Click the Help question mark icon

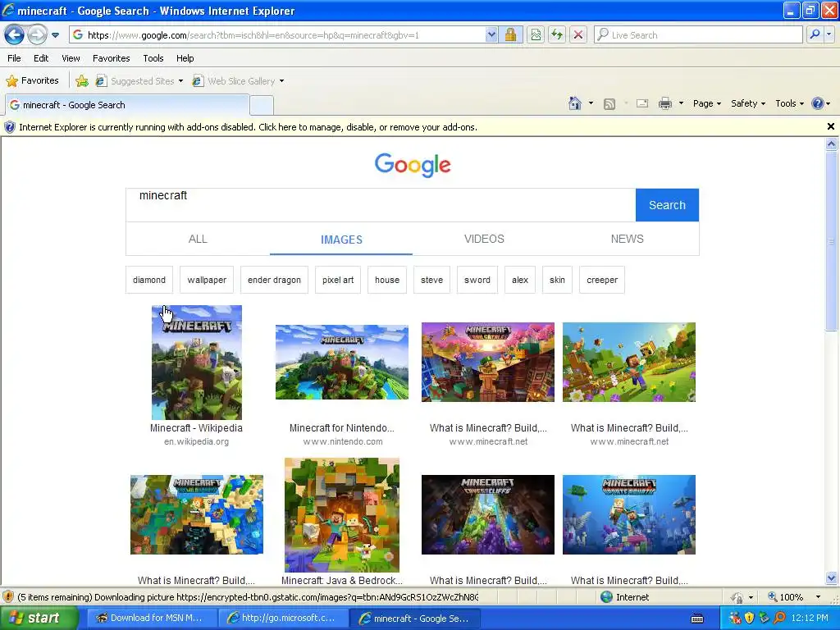tap(818, 103)
